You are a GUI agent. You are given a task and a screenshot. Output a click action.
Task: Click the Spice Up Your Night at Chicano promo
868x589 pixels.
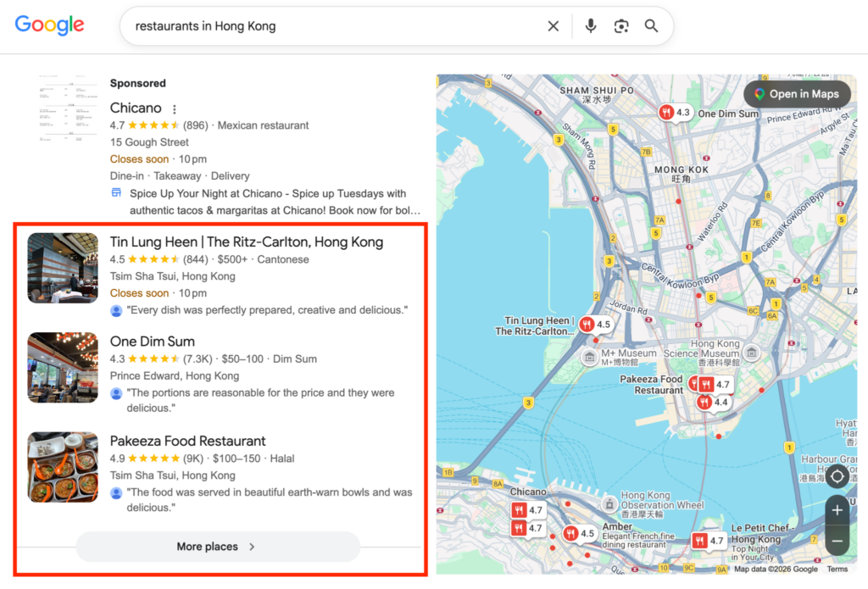point(275,202)
